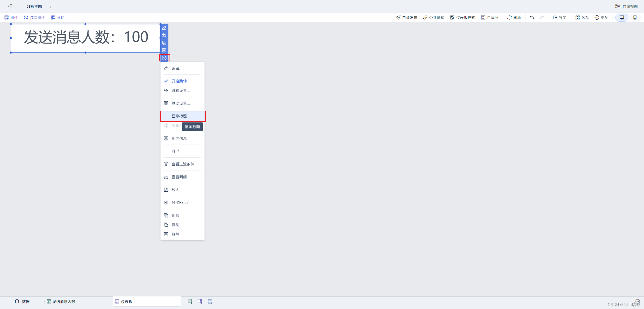Switch to desktop layout view
This screenshot has width=644, height=309.
pos(622,17)
